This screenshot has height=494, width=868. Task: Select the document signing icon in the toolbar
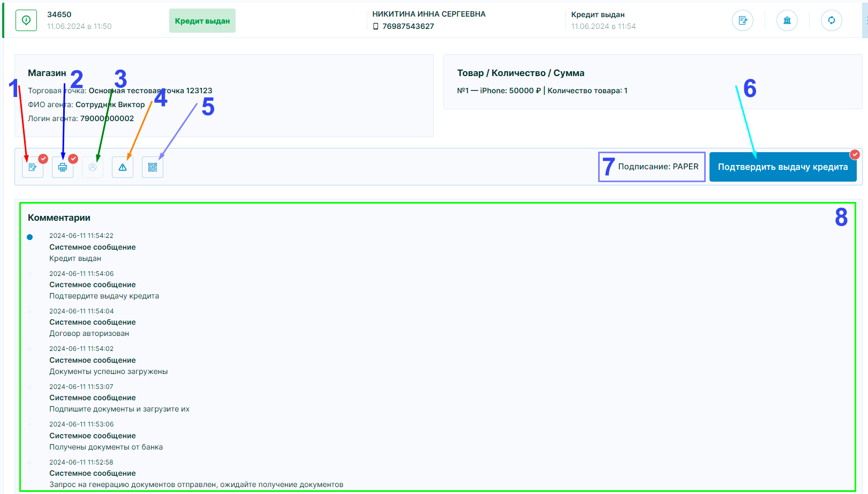click(x=33, y=167)
